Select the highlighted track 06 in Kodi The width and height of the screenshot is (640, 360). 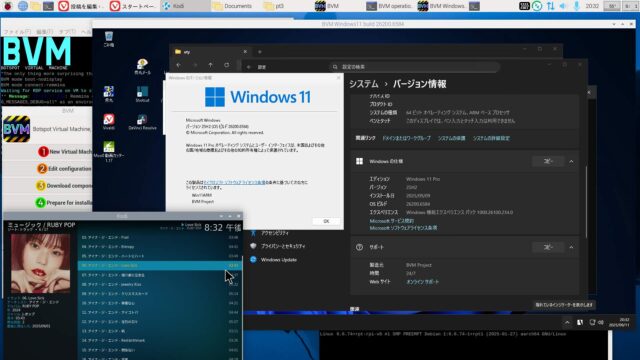coord(159,265)
